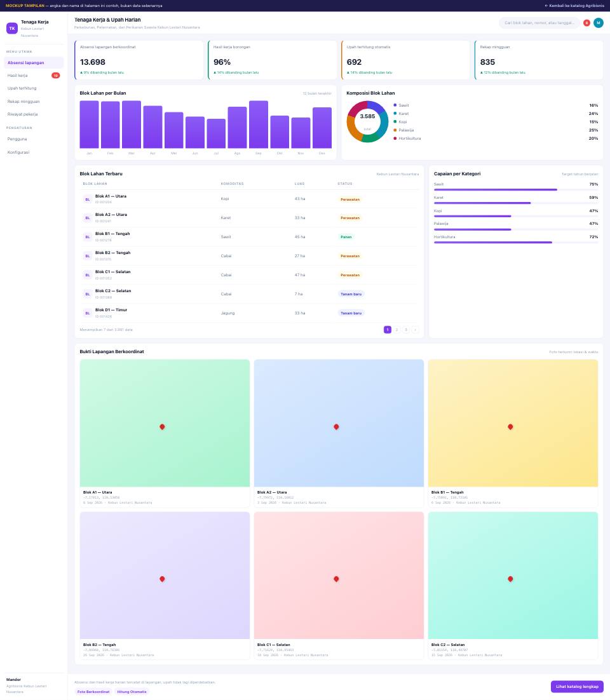Go to page 2 in pagination
610x700 pixels.
tap(396, 330)
